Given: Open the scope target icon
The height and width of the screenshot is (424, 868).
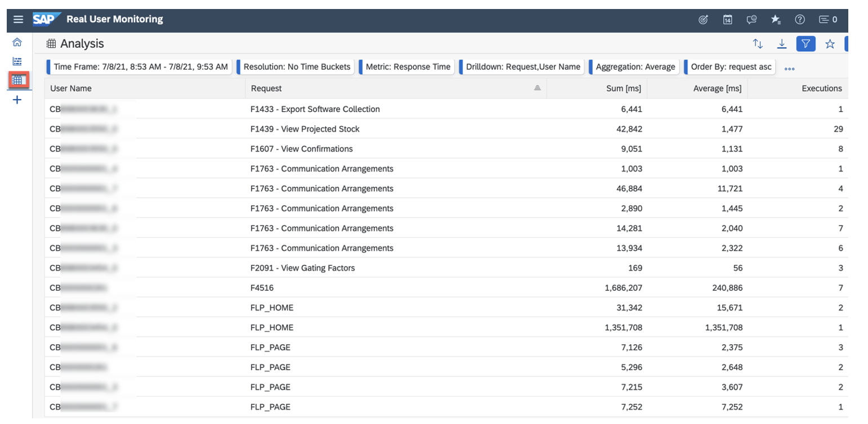Looking at the screenshot, I should tap(703, 20).
